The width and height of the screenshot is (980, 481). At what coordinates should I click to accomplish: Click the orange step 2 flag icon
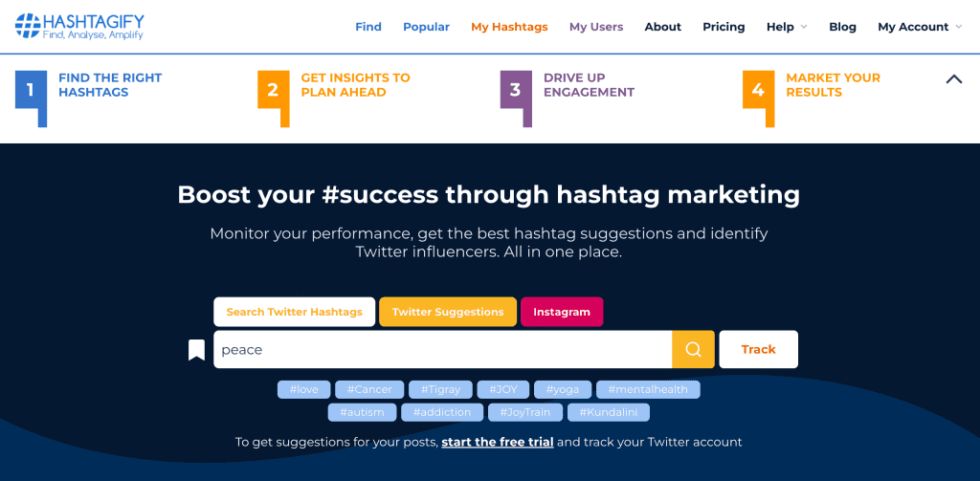273,98
